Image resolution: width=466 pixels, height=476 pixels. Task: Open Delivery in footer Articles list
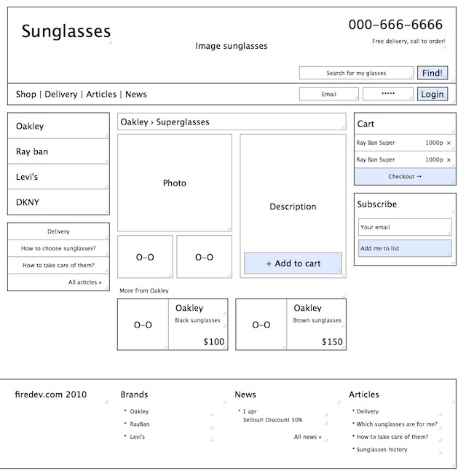(368, 411)
